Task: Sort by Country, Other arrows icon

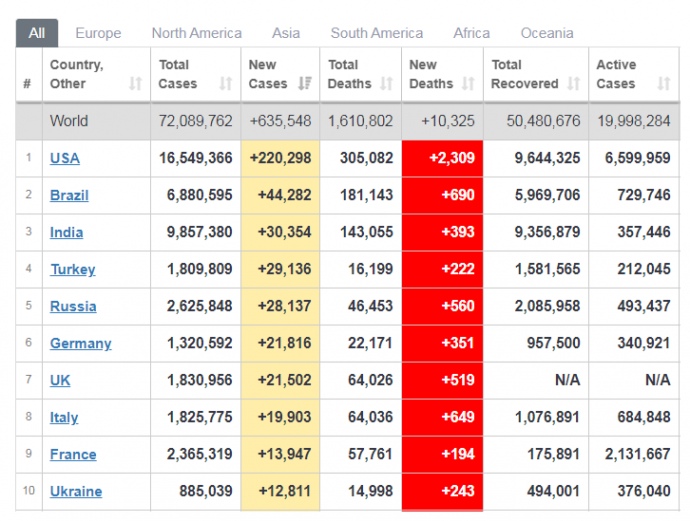Action: tap(135, 84)
